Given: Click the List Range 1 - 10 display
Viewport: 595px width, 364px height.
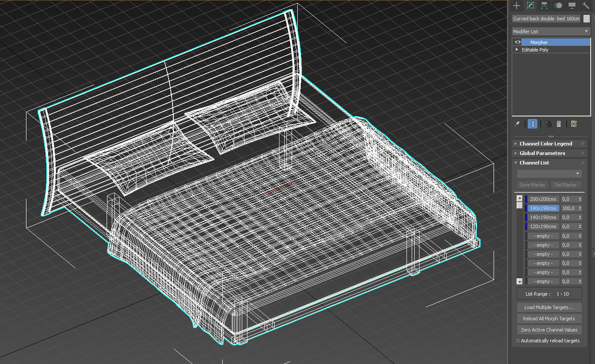Looking at the screenshot, I should [x=549, y=294].
